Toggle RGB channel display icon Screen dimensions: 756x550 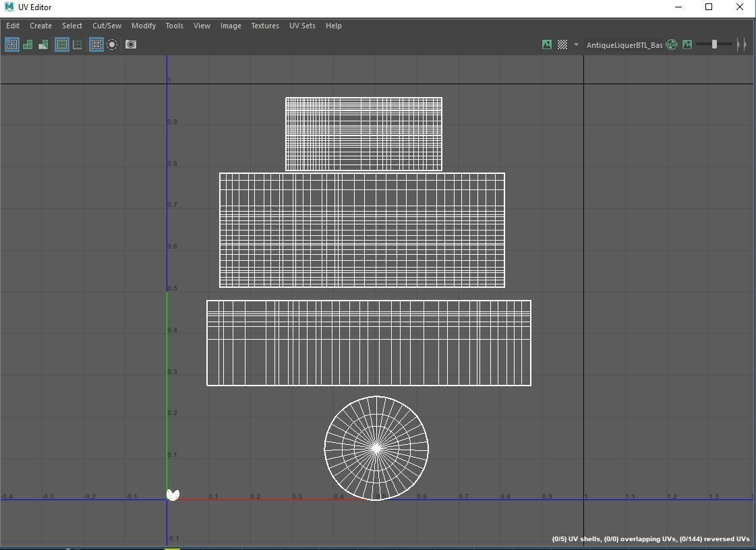pyautogui.click(x=672, y=45)
